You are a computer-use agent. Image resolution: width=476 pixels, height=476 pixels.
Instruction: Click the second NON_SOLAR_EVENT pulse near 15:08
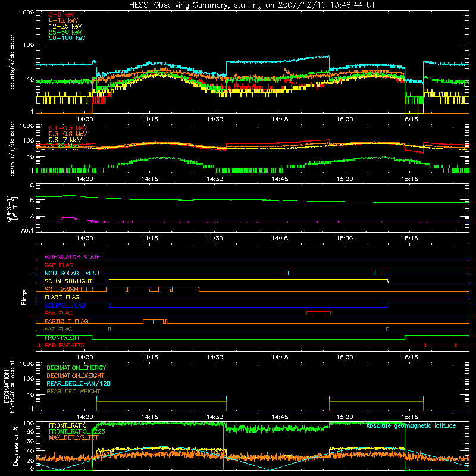point(380,272)
